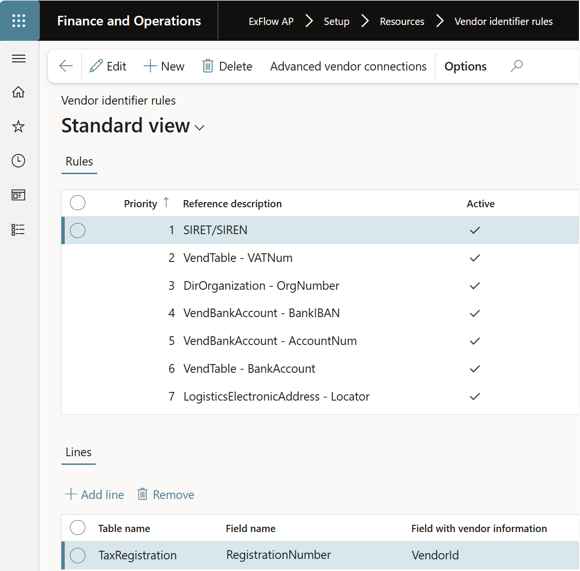Open Field with vendor information header
580x571 pixels.
point(479,528)
